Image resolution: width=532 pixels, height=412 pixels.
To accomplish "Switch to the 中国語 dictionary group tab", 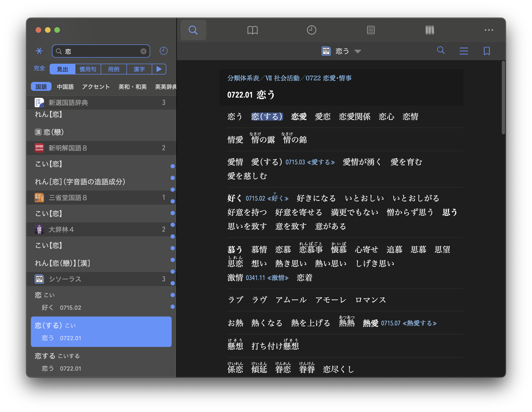I will click(65, 87).
